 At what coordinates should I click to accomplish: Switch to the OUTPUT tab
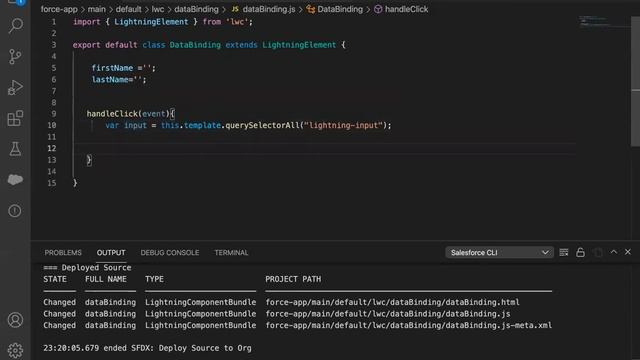111,253
